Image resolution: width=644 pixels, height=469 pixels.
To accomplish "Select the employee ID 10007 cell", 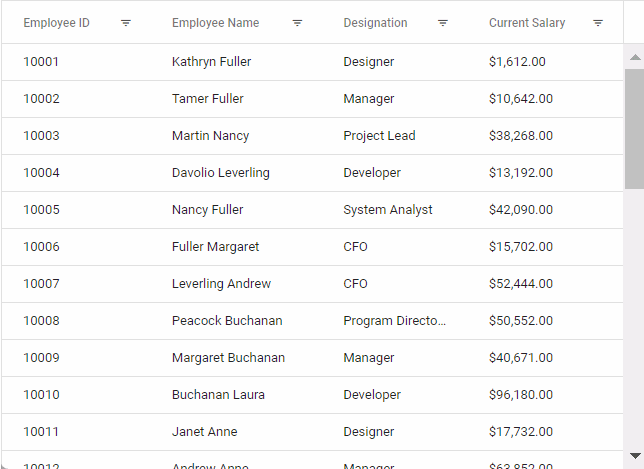I will [42, 284].
